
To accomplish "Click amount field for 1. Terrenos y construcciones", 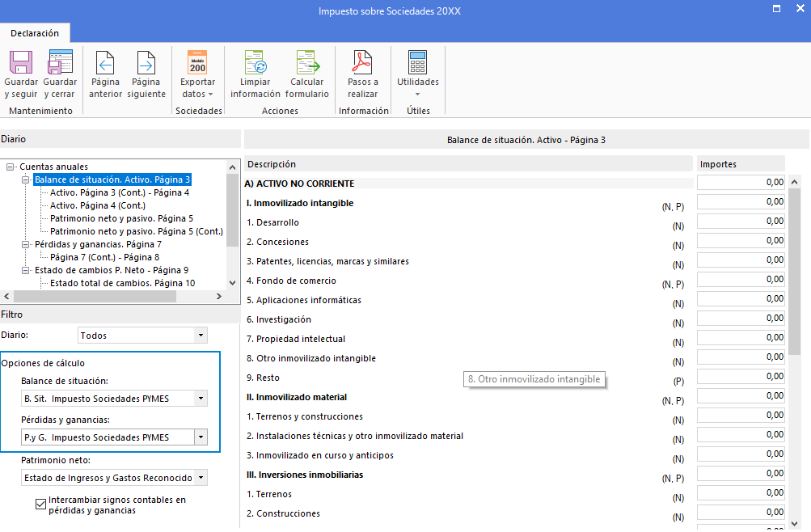I will [741, 415].
